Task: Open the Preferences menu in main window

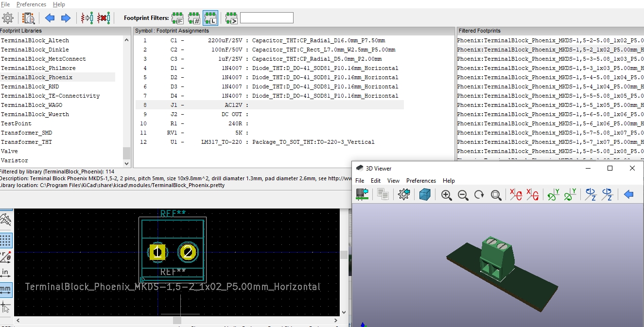Action: (31, 4)
